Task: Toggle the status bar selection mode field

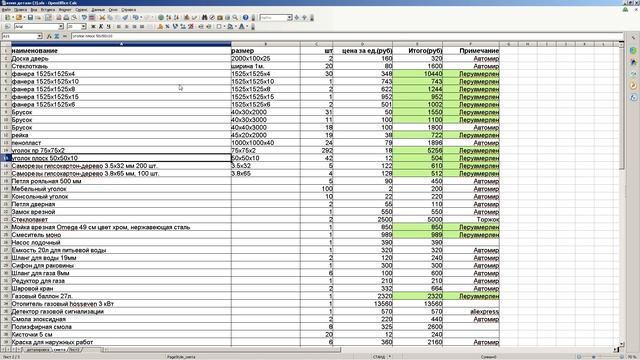Action: coord(379,357)
